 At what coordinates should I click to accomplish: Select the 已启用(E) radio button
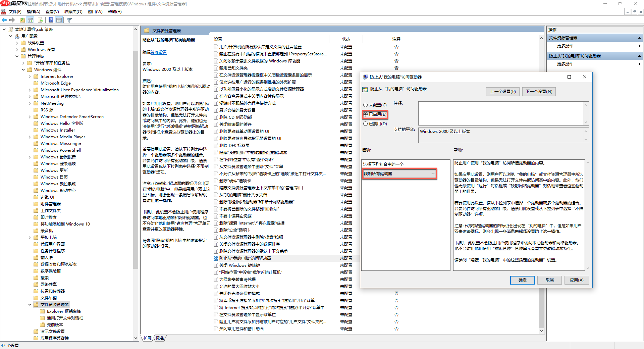(366, 114)
